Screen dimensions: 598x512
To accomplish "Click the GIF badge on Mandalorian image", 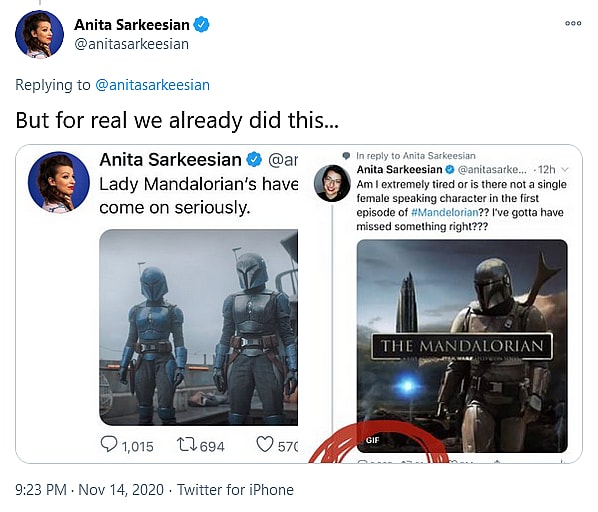I will pyautogui.click(x=373, y=440).
